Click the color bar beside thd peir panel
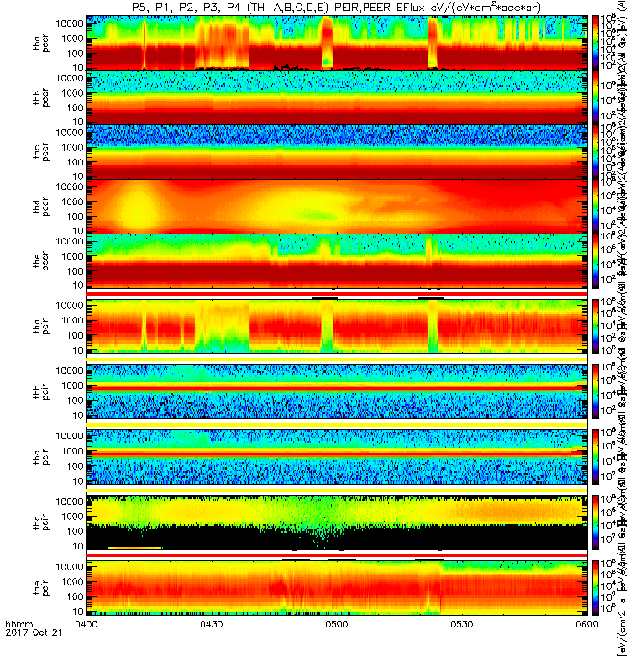 coord(596,522)
